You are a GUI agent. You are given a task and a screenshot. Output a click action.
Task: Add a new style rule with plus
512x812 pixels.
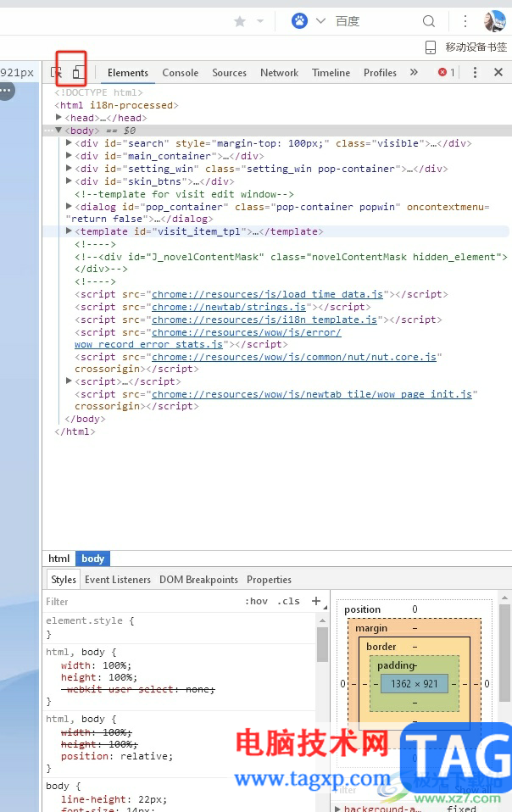tap(316, 601)
